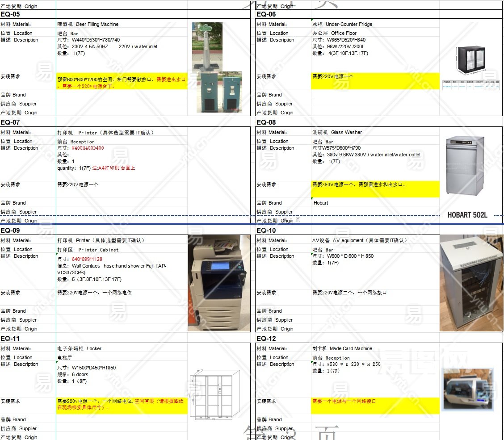Click the Made Card Machine photo
Screen dimensions: 504x440
click(x=468, y=389)
